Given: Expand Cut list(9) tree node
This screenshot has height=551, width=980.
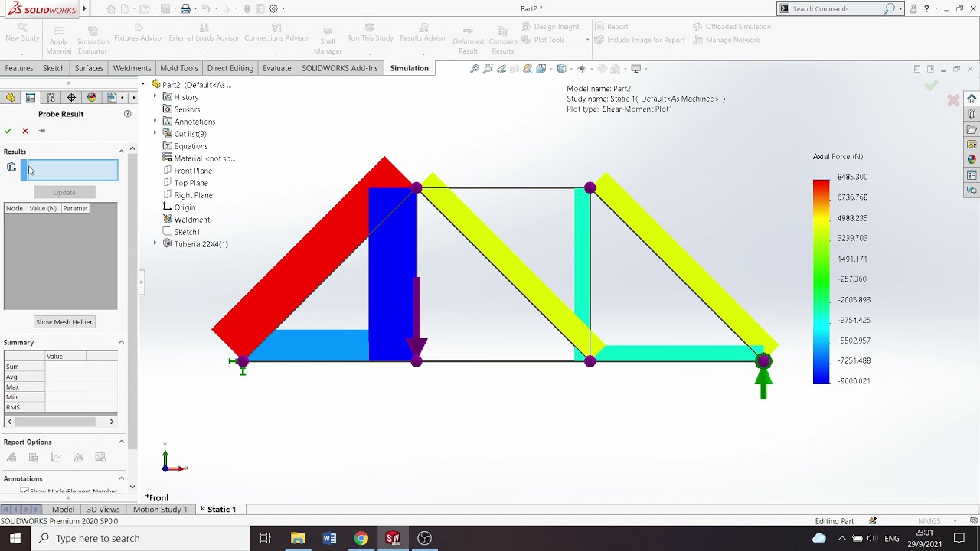Looking at the screenshot, I should point(155,134).
